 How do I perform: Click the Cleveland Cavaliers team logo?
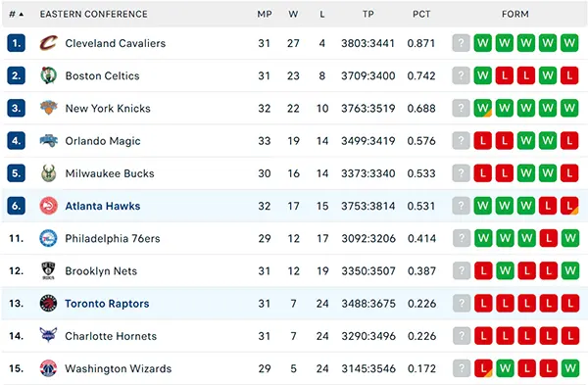click(48, 43)
